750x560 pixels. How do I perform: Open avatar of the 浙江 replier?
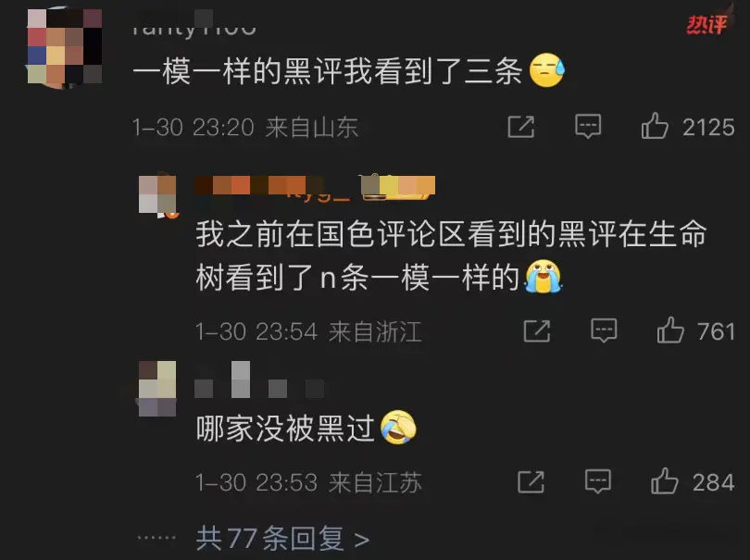(158, 195)
